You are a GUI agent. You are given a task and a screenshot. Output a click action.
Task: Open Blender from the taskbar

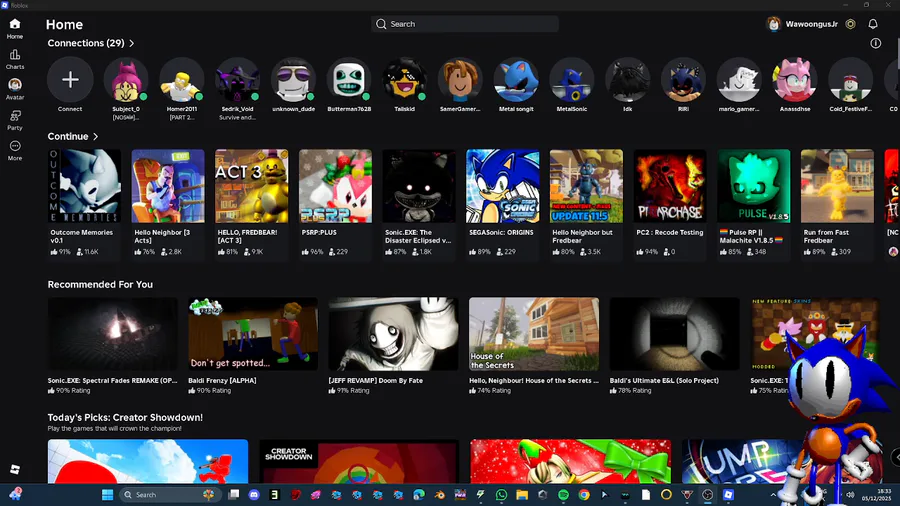click(x=440, y=495)
